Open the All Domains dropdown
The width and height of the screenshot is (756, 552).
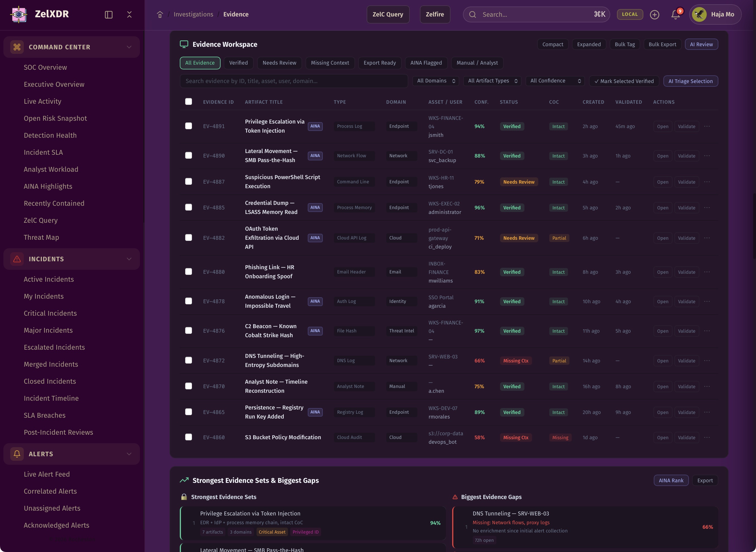click(435, 81)
